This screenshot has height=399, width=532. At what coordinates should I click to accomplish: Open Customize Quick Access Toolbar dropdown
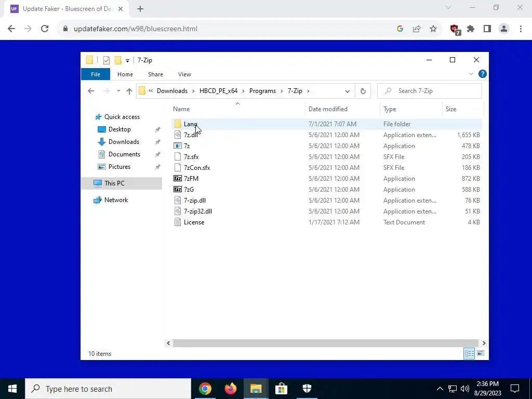(127, 60)
